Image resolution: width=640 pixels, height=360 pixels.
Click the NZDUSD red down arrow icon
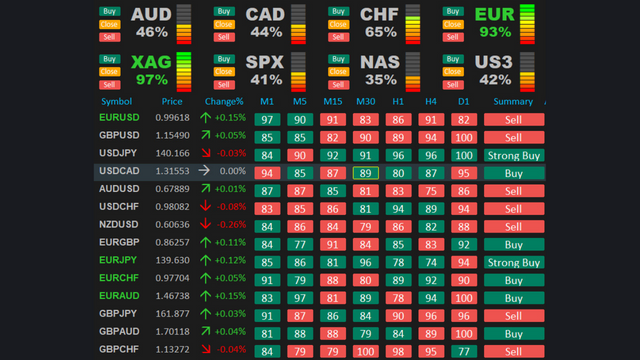click(x=205, y=224)
